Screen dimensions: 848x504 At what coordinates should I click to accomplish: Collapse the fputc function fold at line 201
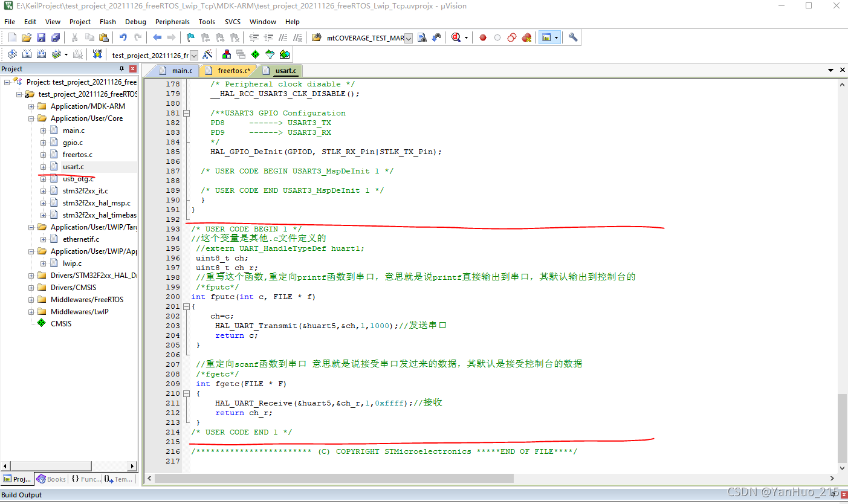[x=186, y=306]
